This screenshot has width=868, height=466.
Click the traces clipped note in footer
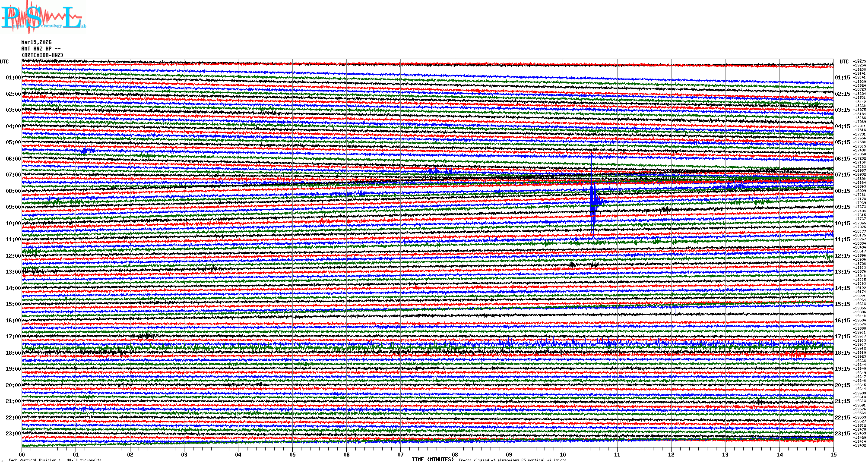pyautogui.click(x=512, y=460)
